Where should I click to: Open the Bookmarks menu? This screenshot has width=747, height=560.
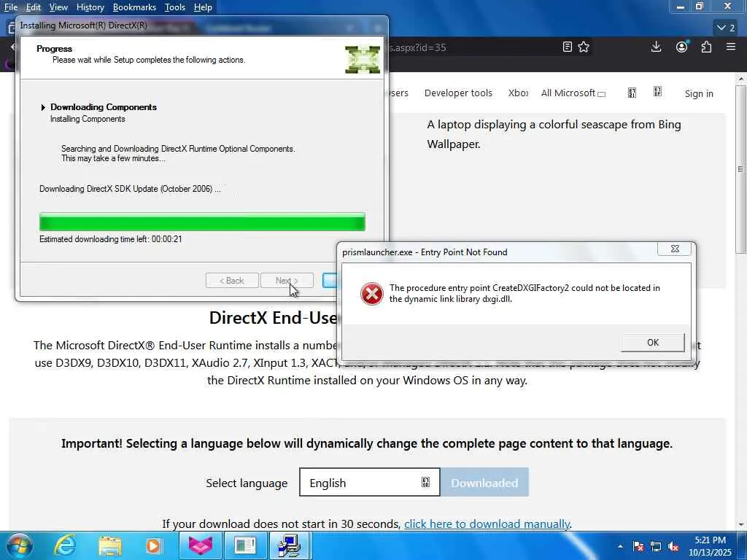pos(134,7)
